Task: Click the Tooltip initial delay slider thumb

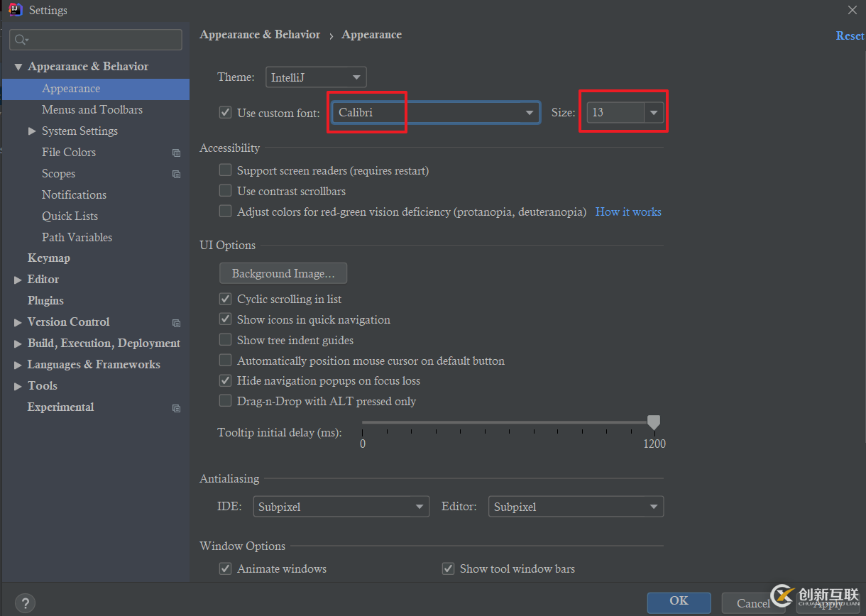Action: (654, 423)
